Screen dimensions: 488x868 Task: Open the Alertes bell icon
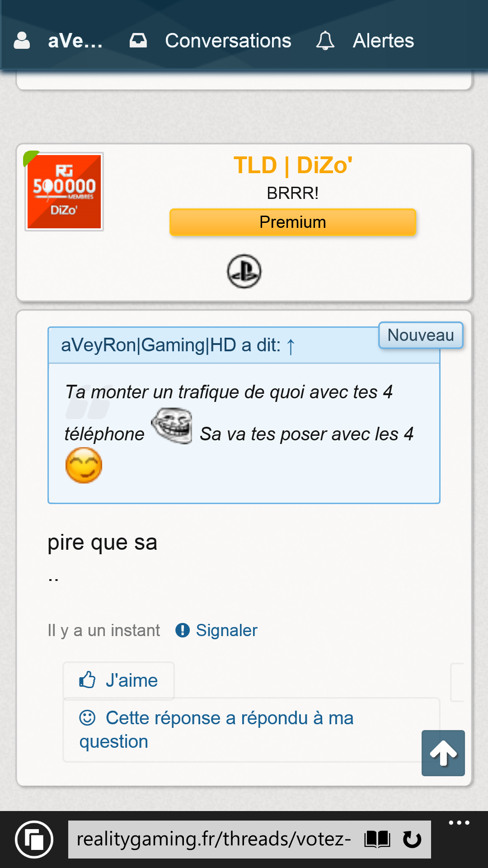pyautogui.click(x=325, y=41)
